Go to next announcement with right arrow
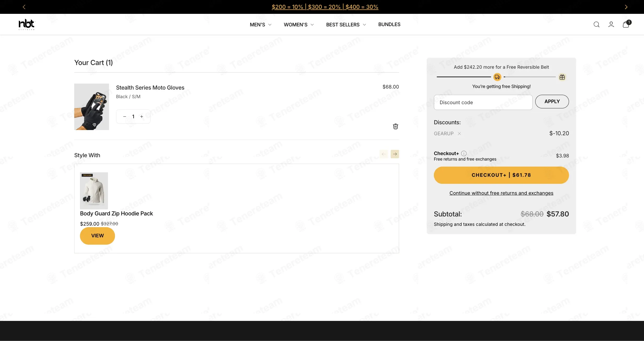 (626, 7)
